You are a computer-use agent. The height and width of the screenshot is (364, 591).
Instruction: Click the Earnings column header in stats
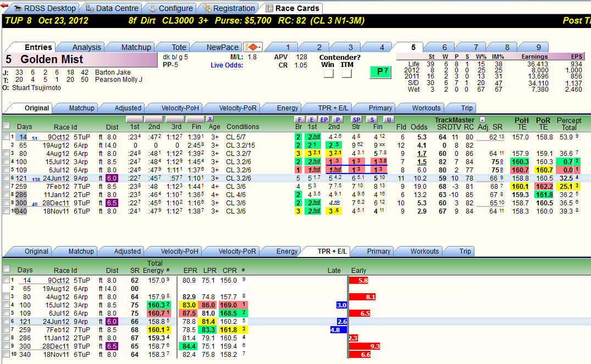click(534, 57)
